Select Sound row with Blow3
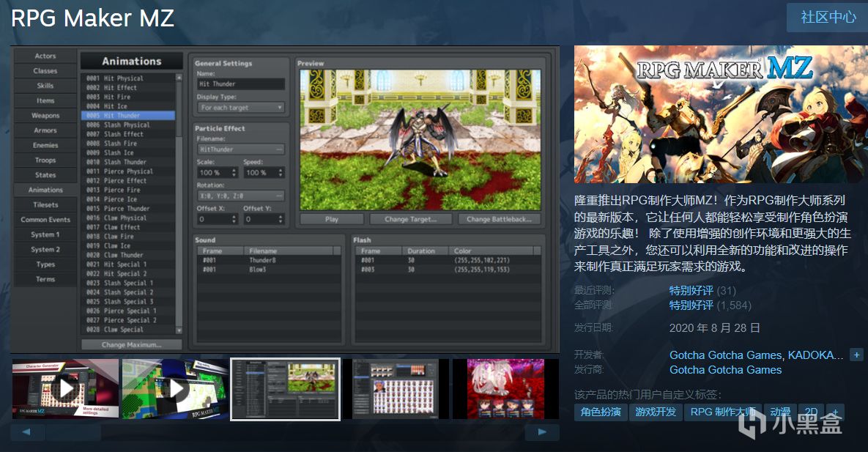 [269, 270]
